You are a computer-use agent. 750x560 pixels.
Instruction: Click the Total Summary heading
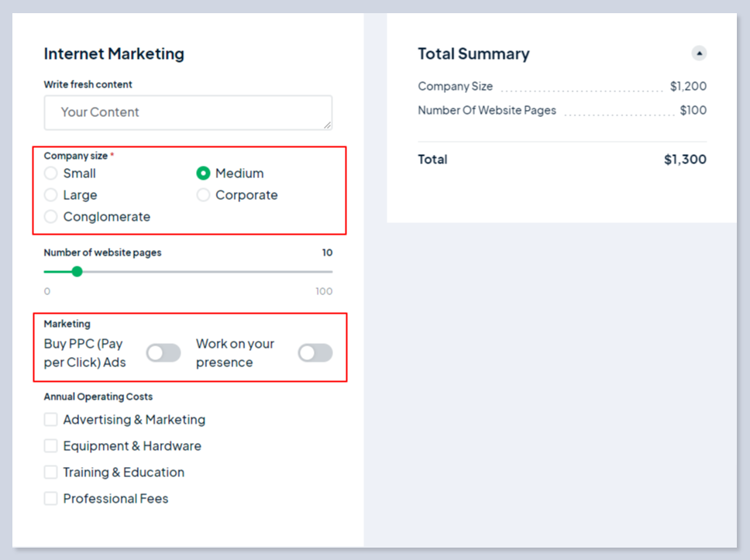click(473, 54)
